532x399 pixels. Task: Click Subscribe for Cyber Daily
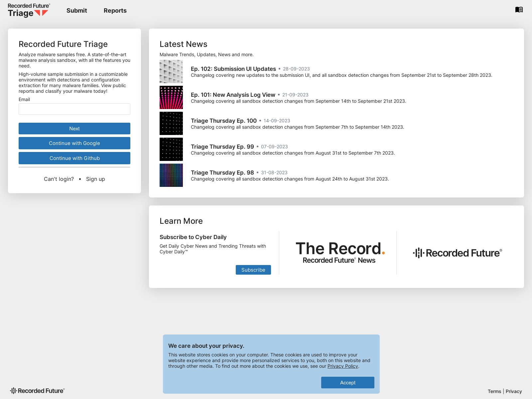tap(253, 270)
